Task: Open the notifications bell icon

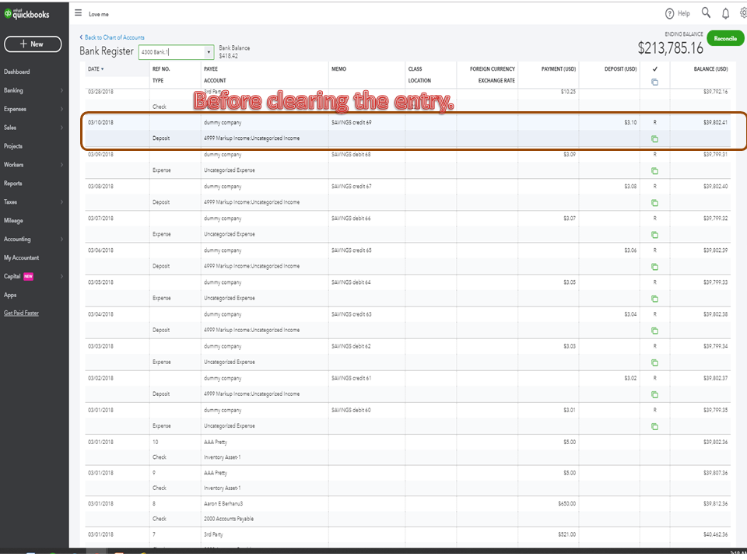Action: (725, 14)
